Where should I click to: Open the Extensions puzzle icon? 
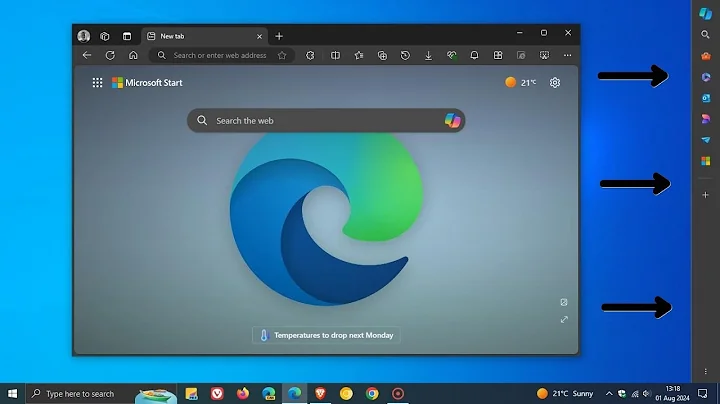click(310, 56)
